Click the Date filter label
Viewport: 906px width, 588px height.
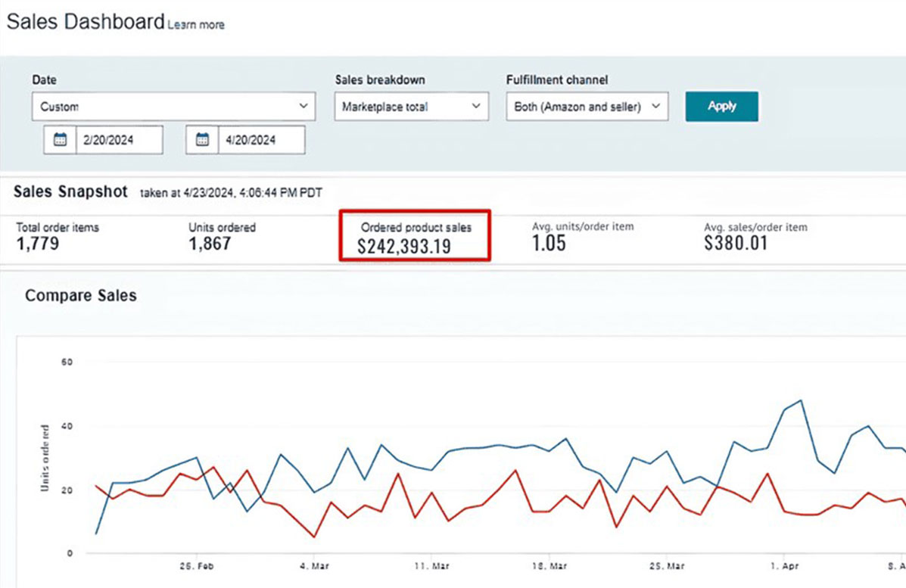44,79
